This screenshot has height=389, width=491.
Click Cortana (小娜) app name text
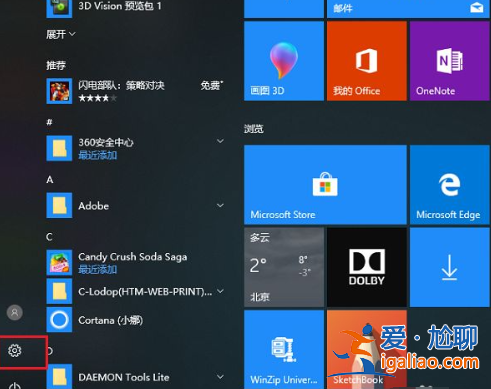click(111, 320)
